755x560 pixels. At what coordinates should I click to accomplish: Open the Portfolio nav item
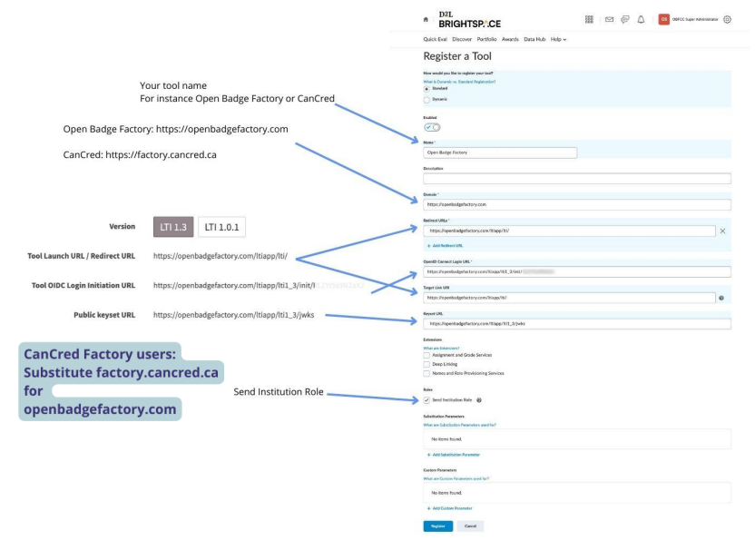pos(486,40)
